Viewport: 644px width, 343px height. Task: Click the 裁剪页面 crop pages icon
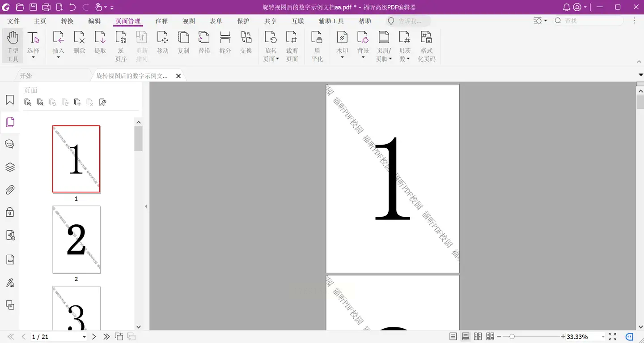[292, 46]
